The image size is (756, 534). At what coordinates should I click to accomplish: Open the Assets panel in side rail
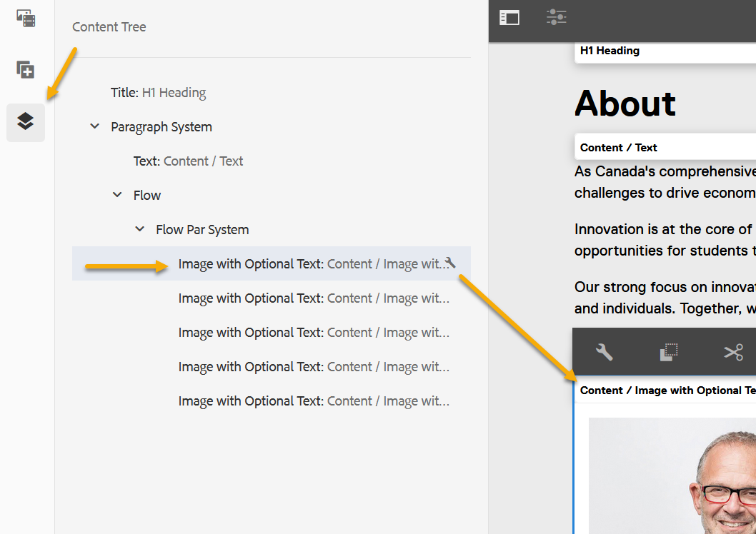click(x=26, y=18)
